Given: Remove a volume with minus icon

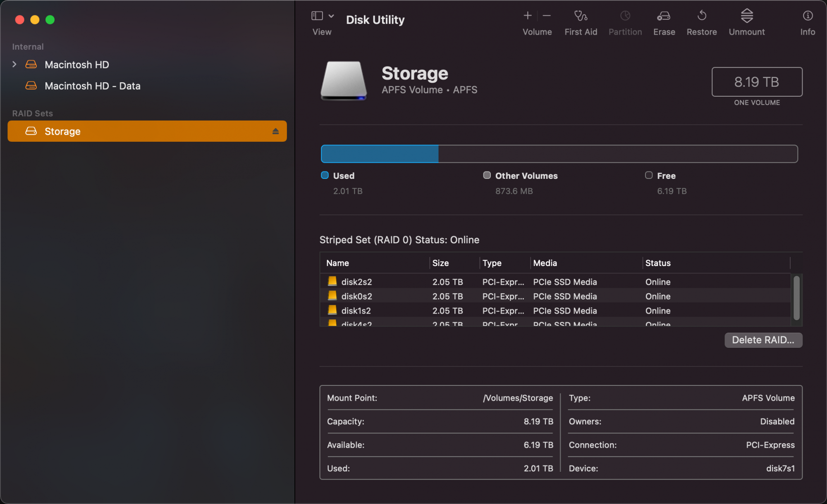Looking at the screenshot, I should 547,16.
